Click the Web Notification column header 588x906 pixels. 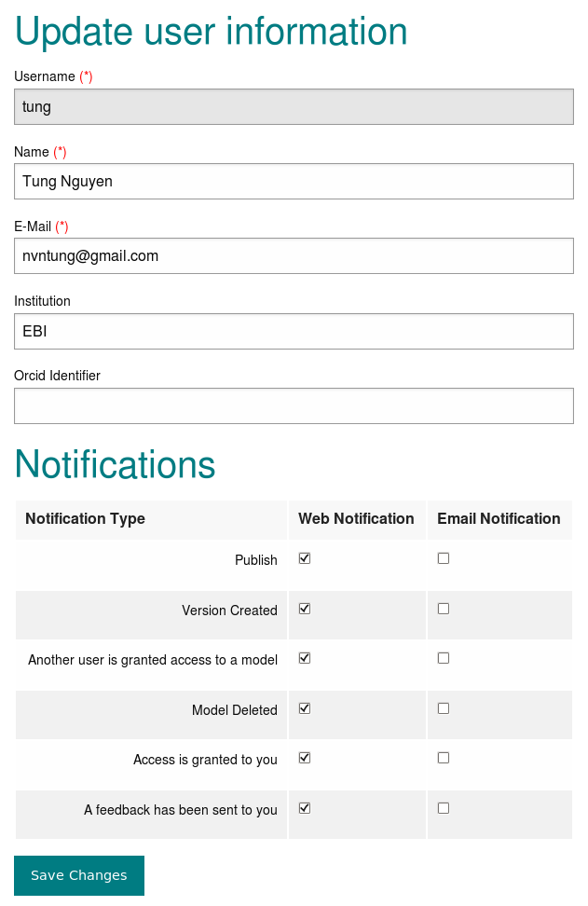pyautogui.click(x=355, y=519)
